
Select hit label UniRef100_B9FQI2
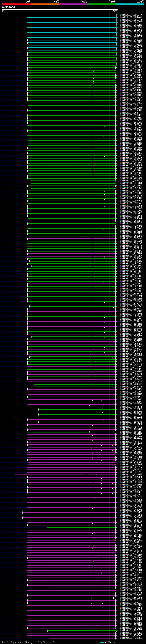pyautogui.click(x=131, y=223)
